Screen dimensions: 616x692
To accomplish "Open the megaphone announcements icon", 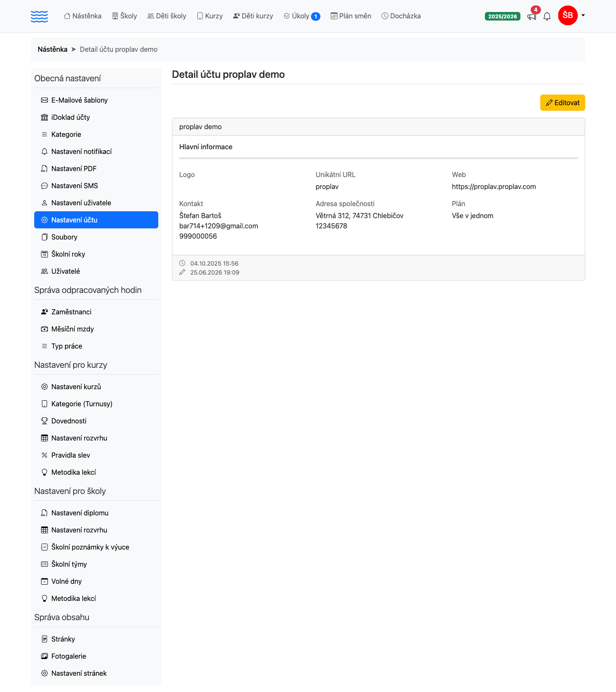I will coord(532,17).
